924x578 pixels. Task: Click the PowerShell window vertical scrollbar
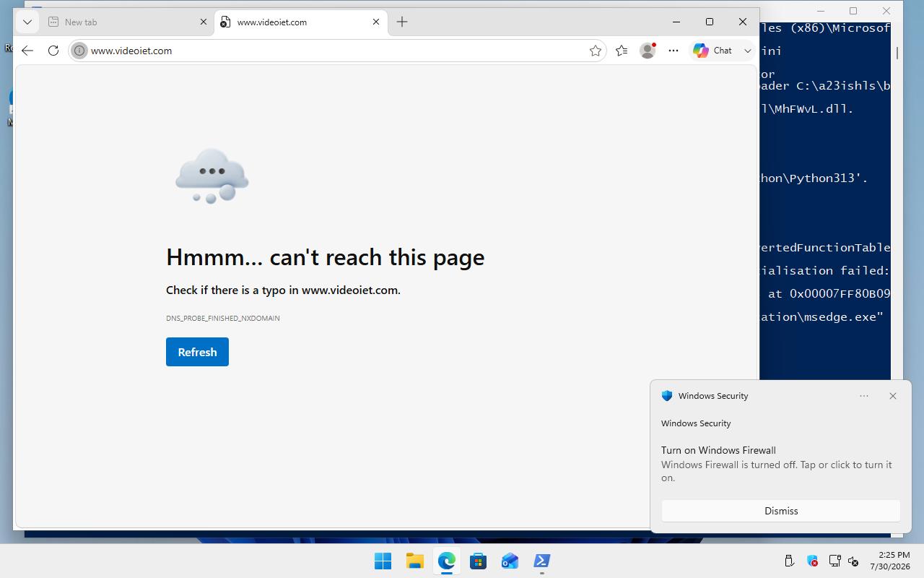897,53
